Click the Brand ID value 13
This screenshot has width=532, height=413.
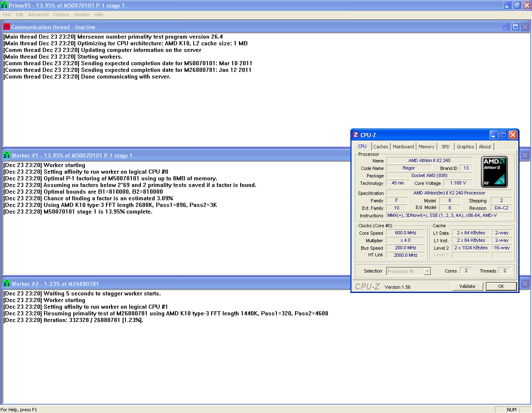click(x=466, y=168)
